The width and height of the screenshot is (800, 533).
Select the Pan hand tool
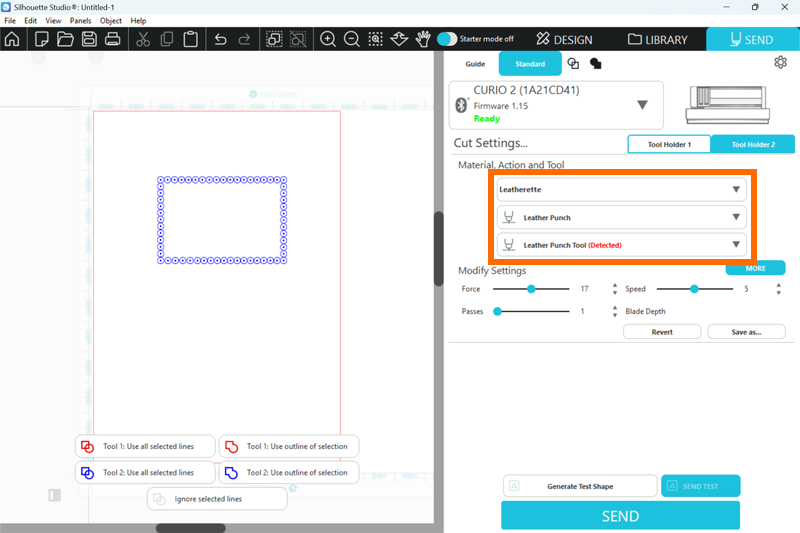click(x=423, y=39)
